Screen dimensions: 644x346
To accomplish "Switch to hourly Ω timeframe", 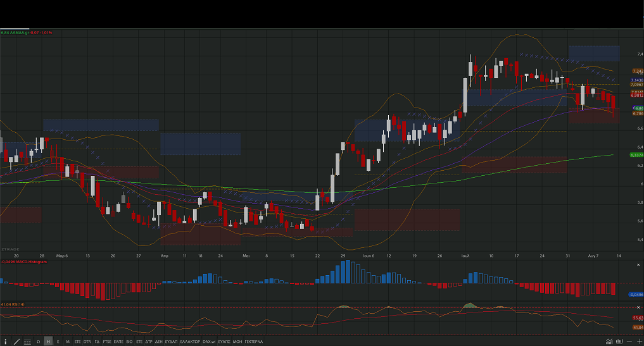I will (38, 342).
